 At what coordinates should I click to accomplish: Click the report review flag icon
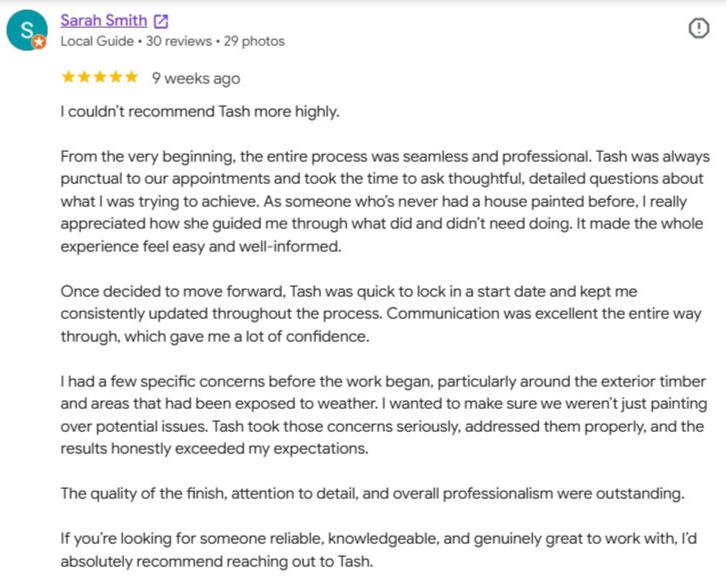coord(698,28)
